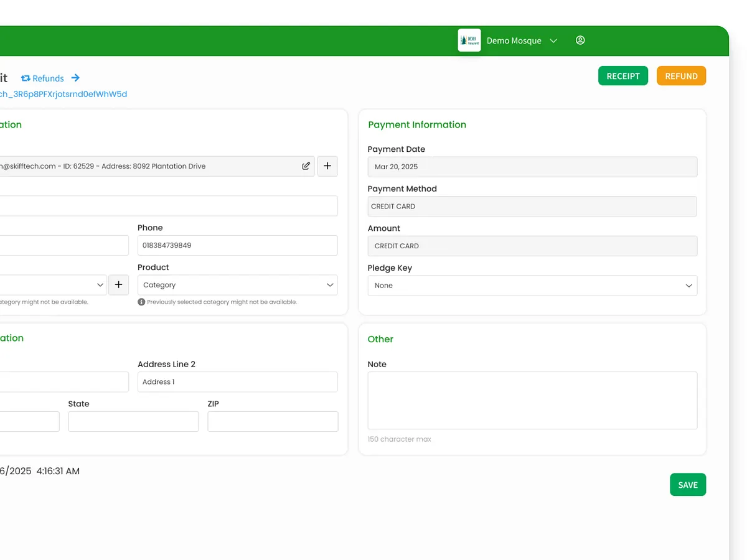Click into the Phone input field
Viewport: 747px width, 560px height.
(237, 245)
